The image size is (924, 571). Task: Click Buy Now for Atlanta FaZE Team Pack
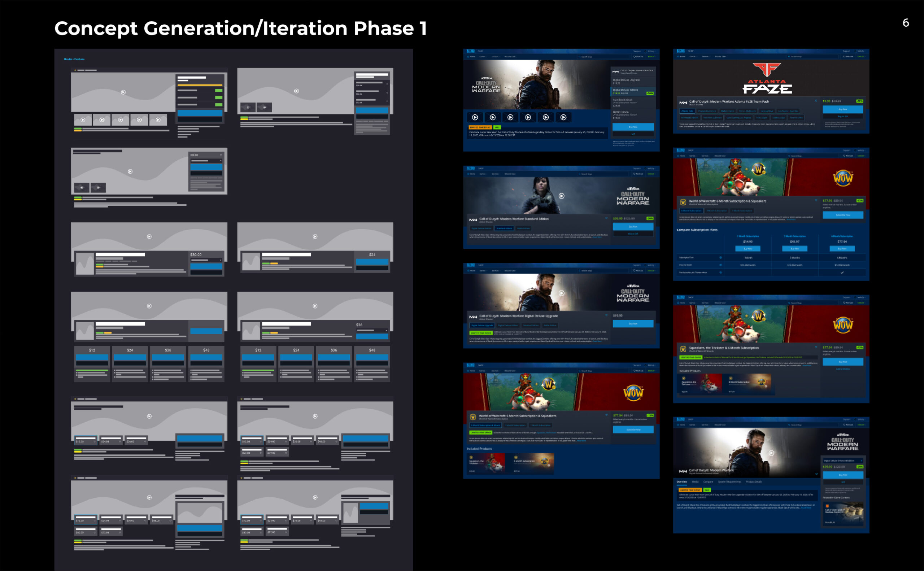tap(843, 109)
